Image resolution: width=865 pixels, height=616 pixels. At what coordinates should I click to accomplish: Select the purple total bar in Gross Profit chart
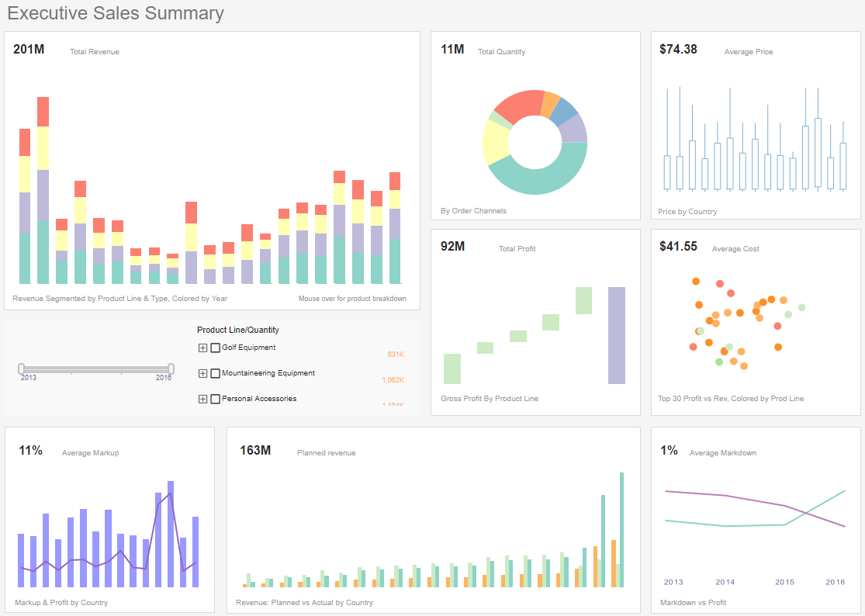pos(615,335)
